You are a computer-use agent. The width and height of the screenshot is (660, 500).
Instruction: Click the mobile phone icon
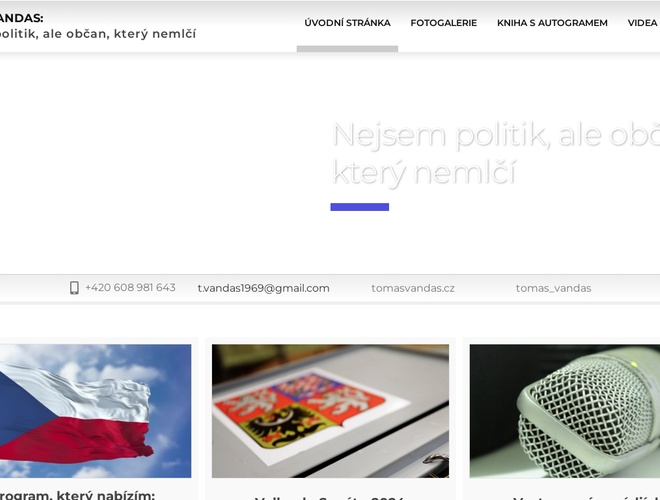74,288
